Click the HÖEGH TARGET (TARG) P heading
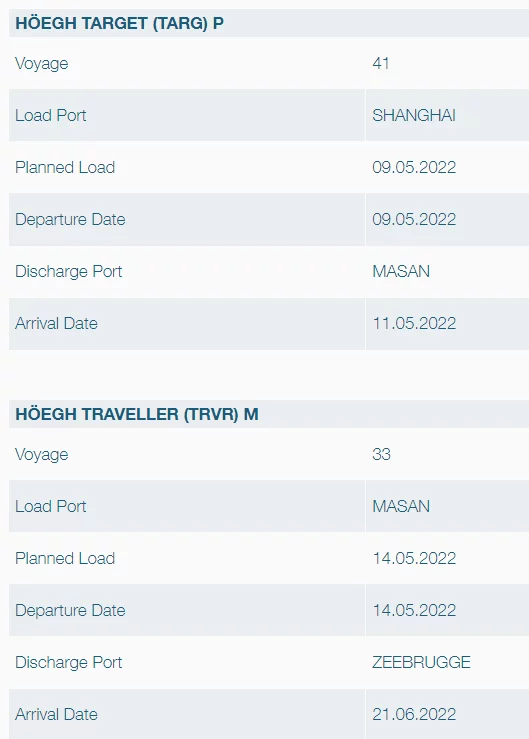 119,23
